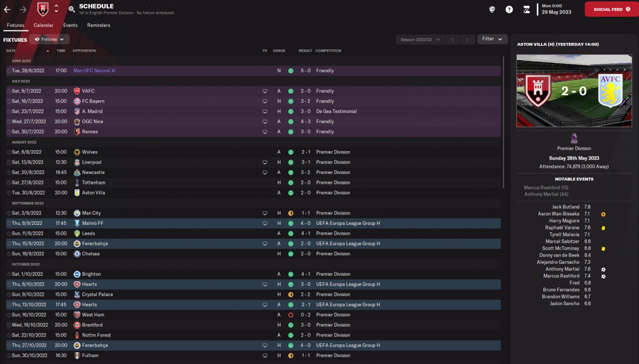Open the Season 2022/23 dropdown
Screen dimensions: 639x364
(x=420, y=39)
